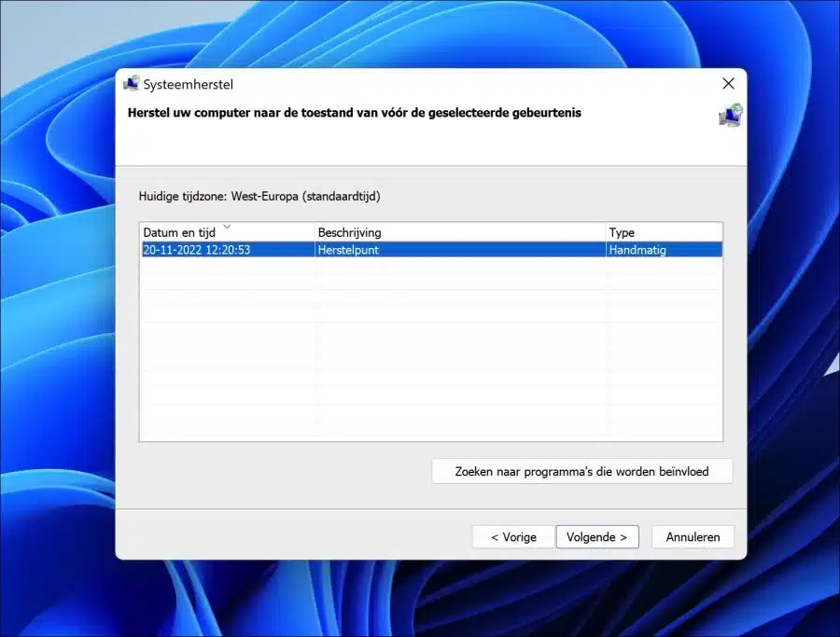Click the system restore icon beside the heading
Screen dimensions: 840x637
(731, 116)
